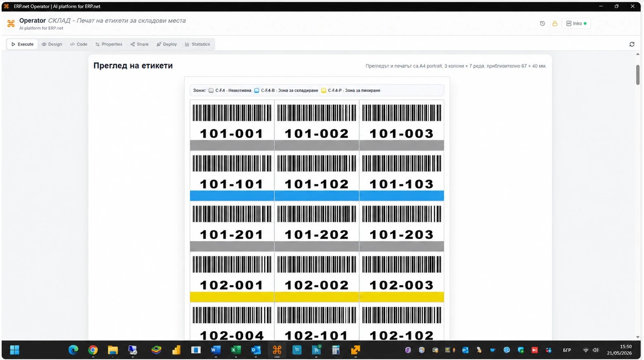Click the 102-101 label

(317, 322)
